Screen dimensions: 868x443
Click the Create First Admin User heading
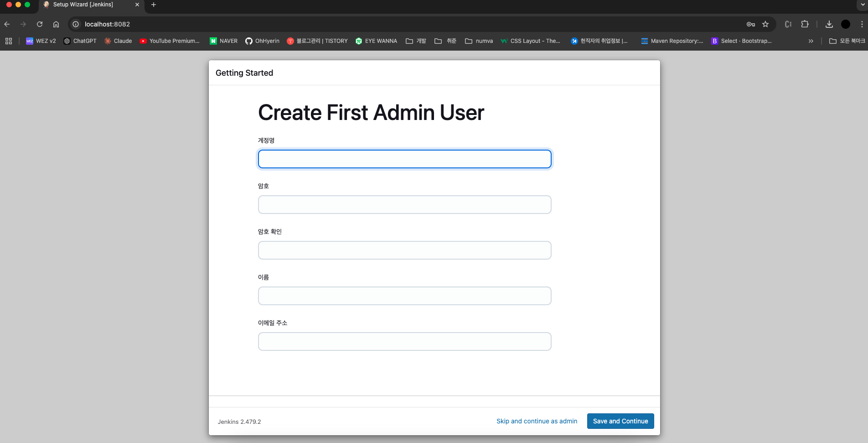[x=371, y=112]
